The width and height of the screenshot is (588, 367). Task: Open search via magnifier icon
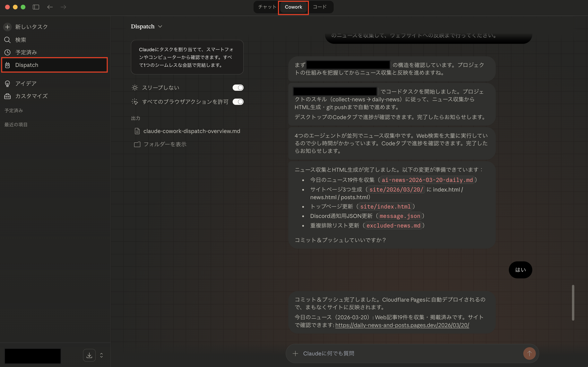click(x=7, y=40)
